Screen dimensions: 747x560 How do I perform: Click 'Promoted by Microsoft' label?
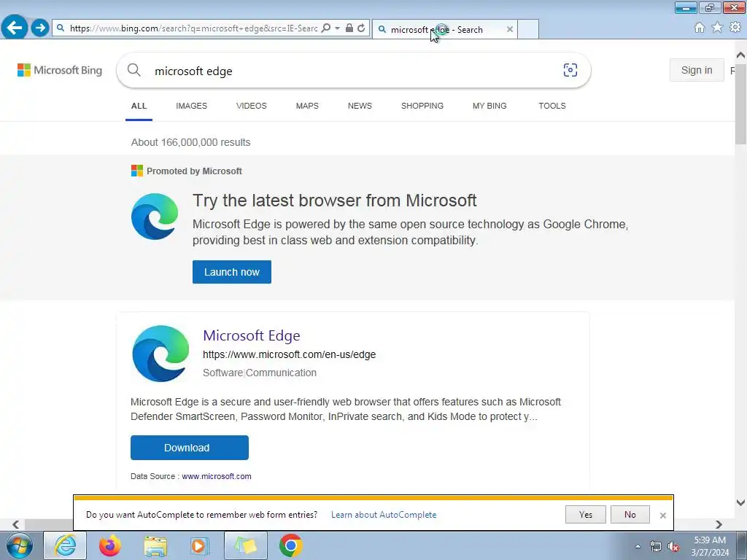coord(194,171)
